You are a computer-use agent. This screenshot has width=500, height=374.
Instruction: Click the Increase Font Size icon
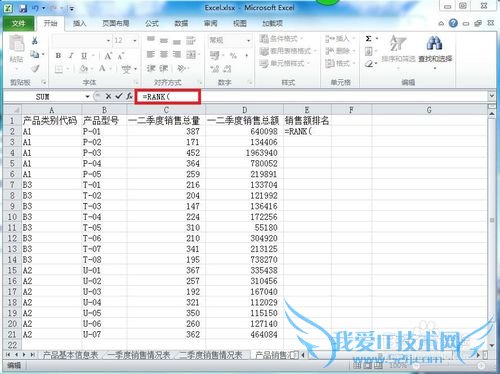(x=108, y=55)
